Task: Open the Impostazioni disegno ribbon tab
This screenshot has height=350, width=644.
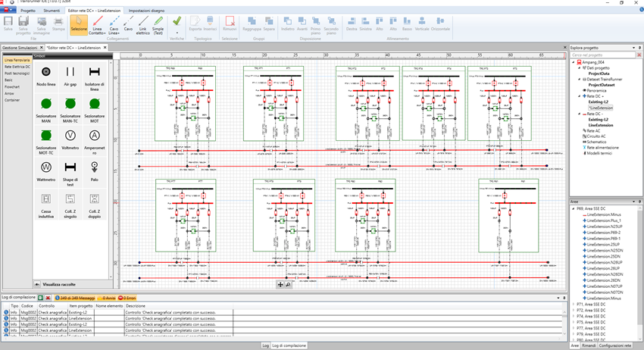Action: click(147, 11)
